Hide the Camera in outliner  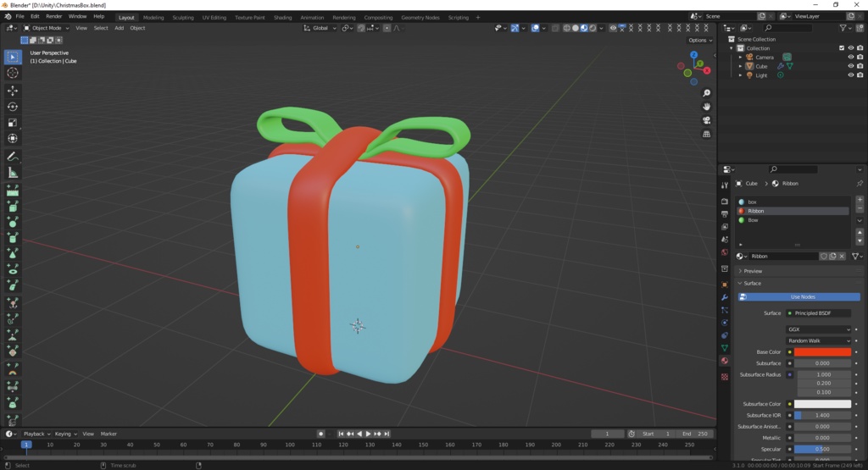pyautogui.click(x=851, y=57)
